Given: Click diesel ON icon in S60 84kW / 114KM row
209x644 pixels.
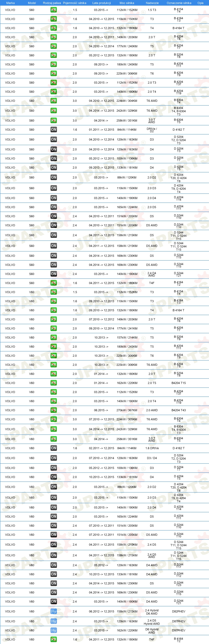Looking at the screenshot, I should tap(53, 130).
